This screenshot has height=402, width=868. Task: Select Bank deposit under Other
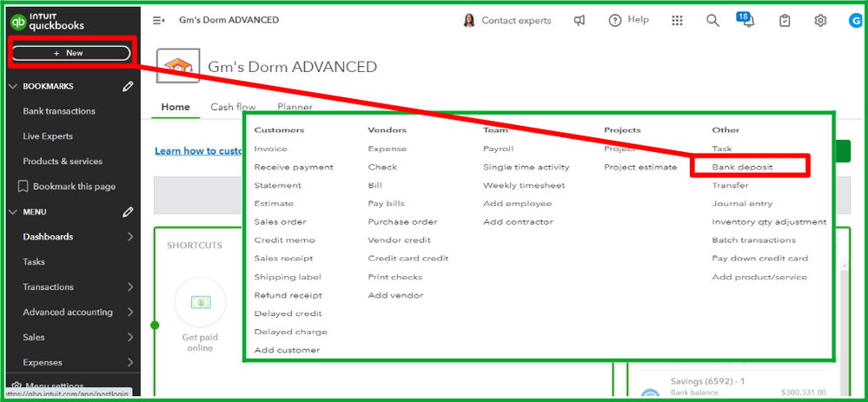pos(742,167)
